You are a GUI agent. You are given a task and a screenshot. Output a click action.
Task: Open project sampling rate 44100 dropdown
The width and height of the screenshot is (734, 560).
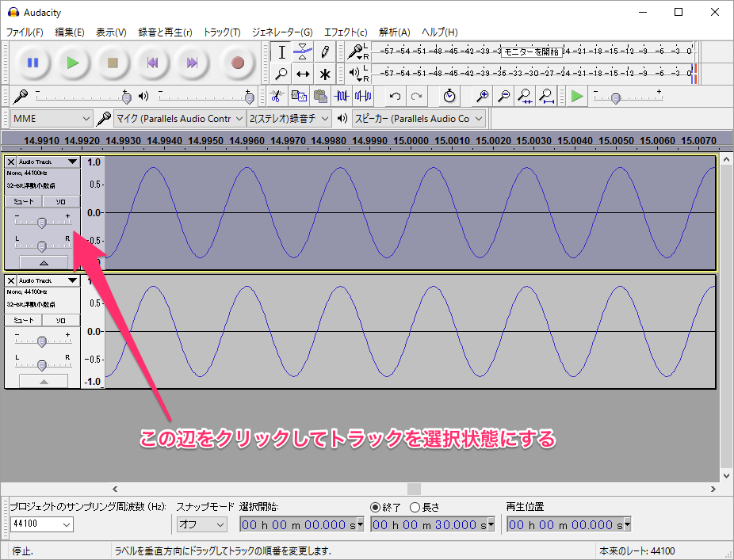tap(42, 524)
